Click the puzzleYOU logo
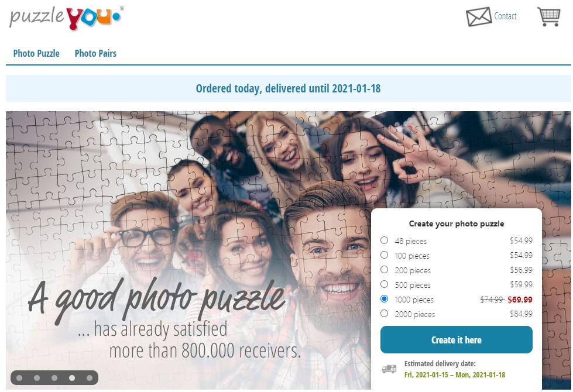 coord(67,17)
